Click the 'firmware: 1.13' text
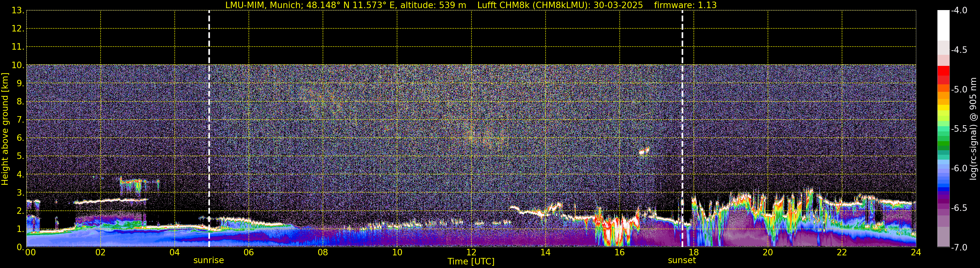 point(685,5)
